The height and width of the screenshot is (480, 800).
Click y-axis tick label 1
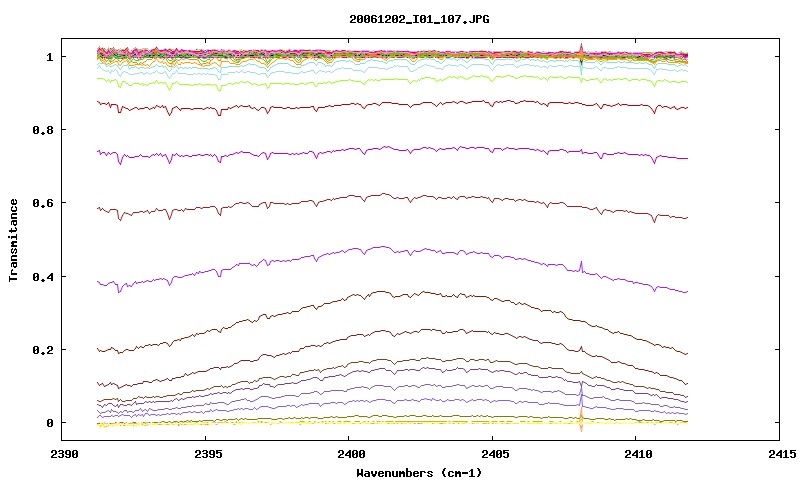coord(49,57)
